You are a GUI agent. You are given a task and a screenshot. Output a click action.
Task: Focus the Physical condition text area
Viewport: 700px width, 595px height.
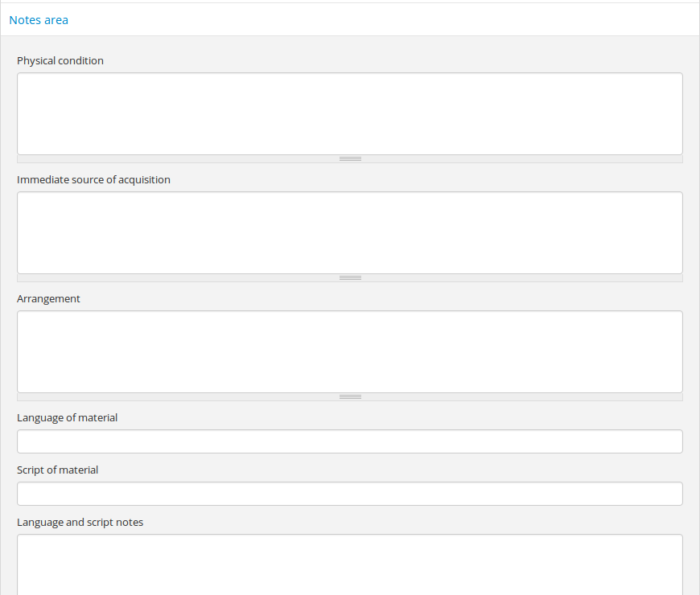click(x=350, y=113)
